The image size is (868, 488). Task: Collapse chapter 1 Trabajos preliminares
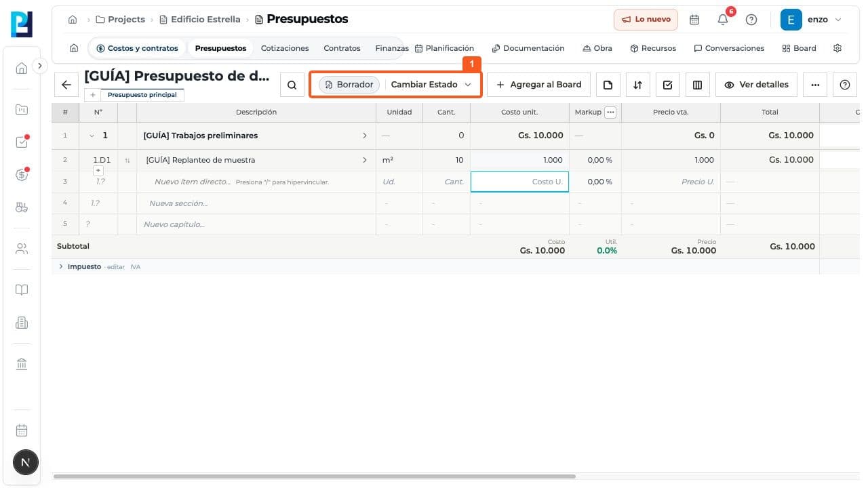tap(92, 136)
